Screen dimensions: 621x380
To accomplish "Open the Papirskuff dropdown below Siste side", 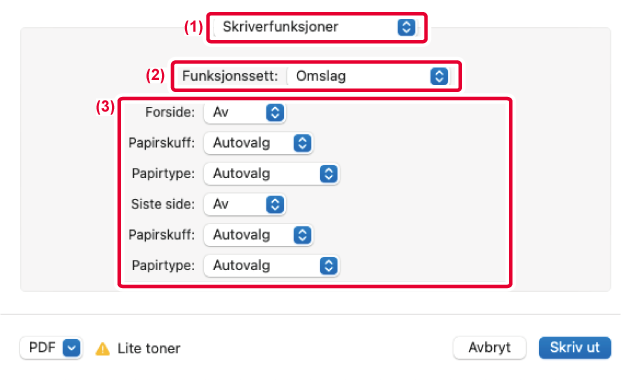I will click(x=258, y=235).
